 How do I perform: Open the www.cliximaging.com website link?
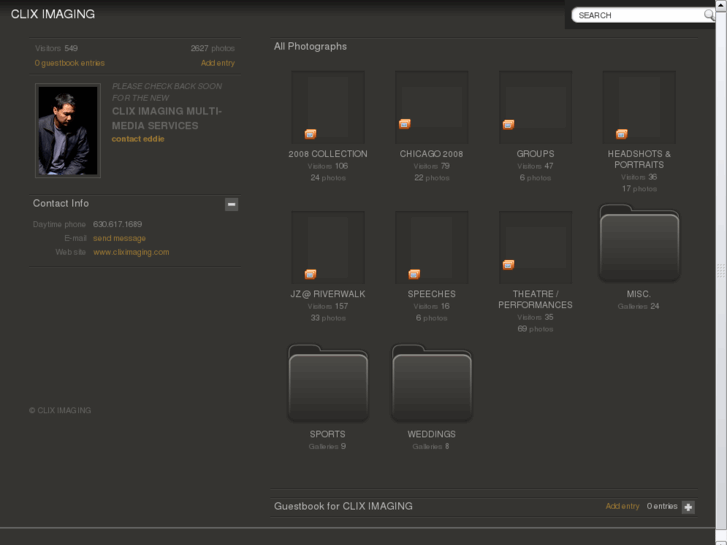click(x=131, y=252)
